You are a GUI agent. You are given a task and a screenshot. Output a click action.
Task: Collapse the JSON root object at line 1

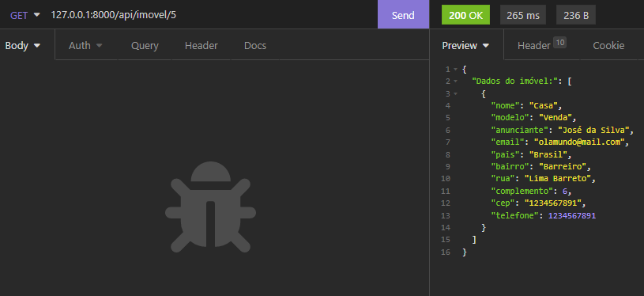(455, 70)
